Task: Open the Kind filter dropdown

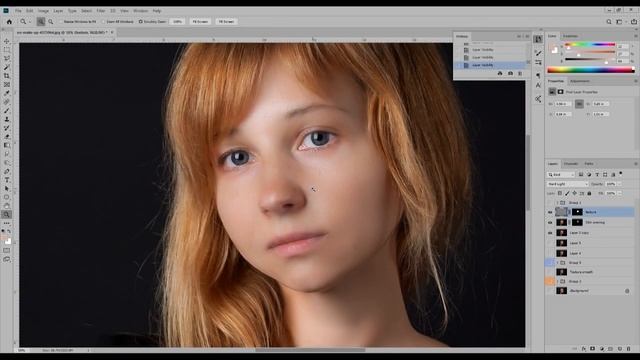Action: tap(561, 175)
